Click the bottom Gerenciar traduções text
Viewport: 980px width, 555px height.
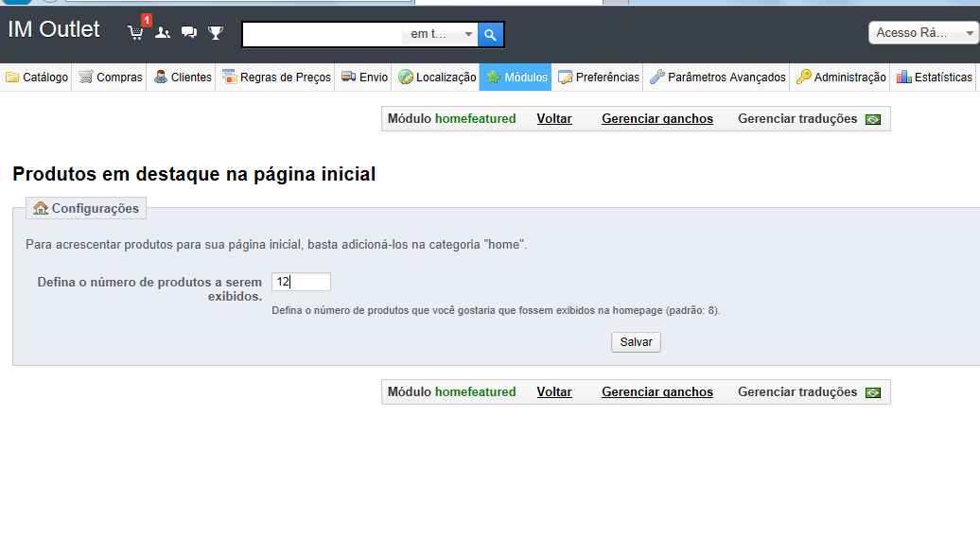pyautogui.click(x=797, y=391)
